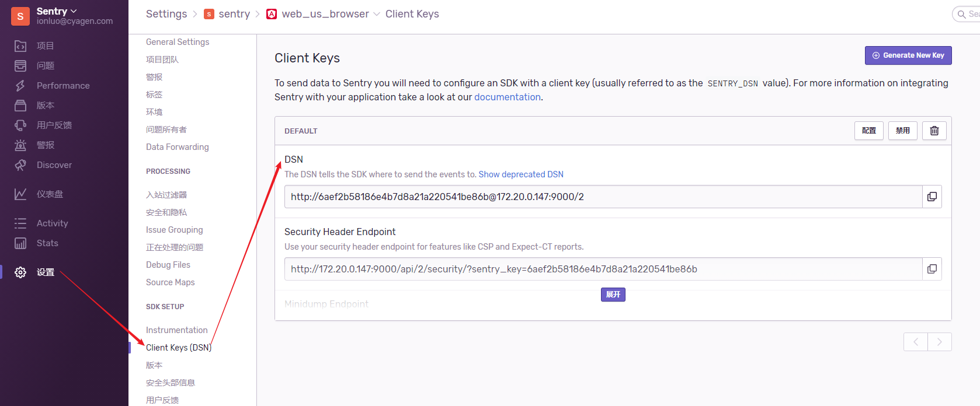The width and height of the screenshot is (980, 406).
Task: Delete the DEFAULT key via trash icon
Action: click(934, 131)
